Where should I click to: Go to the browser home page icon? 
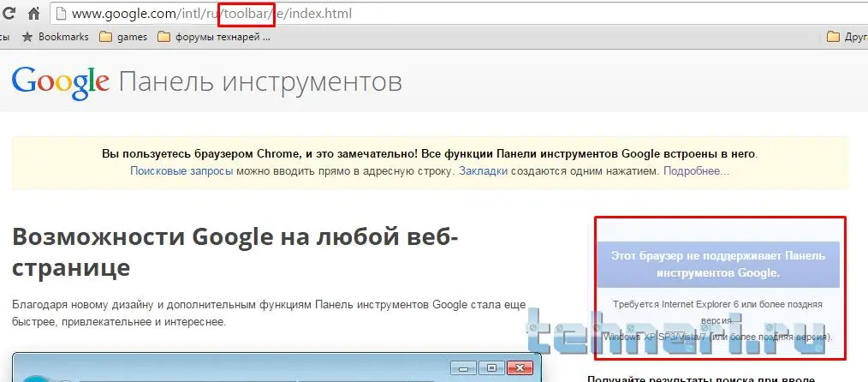(33, 13)
